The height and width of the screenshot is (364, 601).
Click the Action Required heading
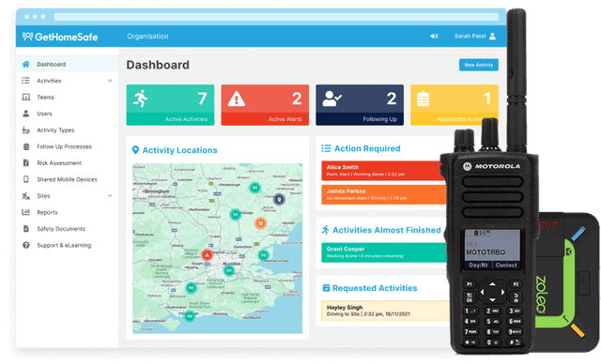coord(367,148)
